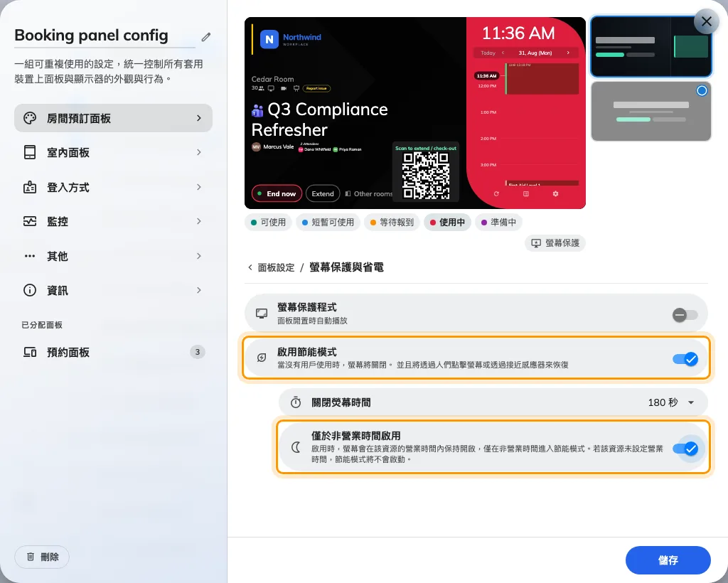Click the next-day arrow in the preview calendar
This screenshot has width=728, height=583.
tap(568, 53)
